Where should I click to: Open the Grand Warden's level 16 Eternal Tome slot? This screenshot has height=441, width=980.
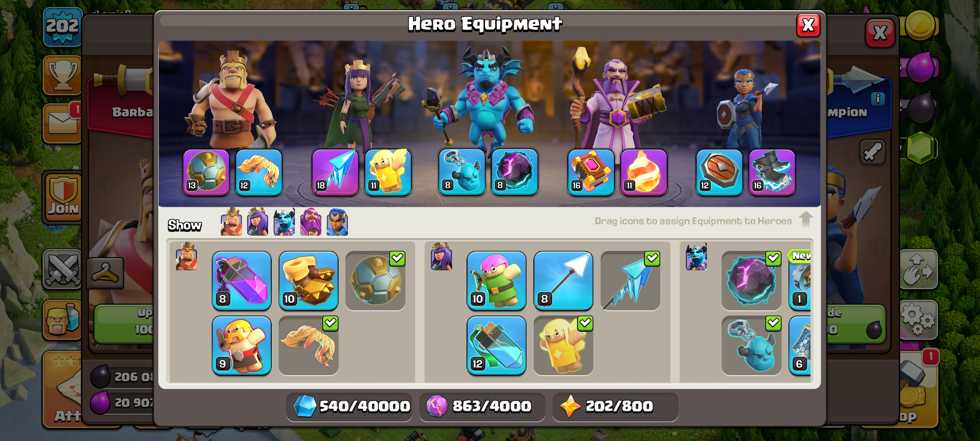pyautogui.click(x=591, y=172)
